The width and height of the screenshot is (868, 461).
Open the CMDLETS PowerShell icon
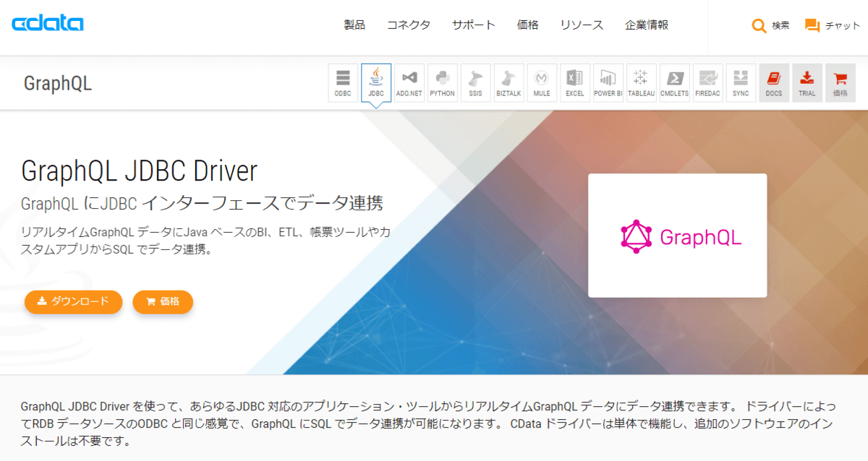point(674,82)
